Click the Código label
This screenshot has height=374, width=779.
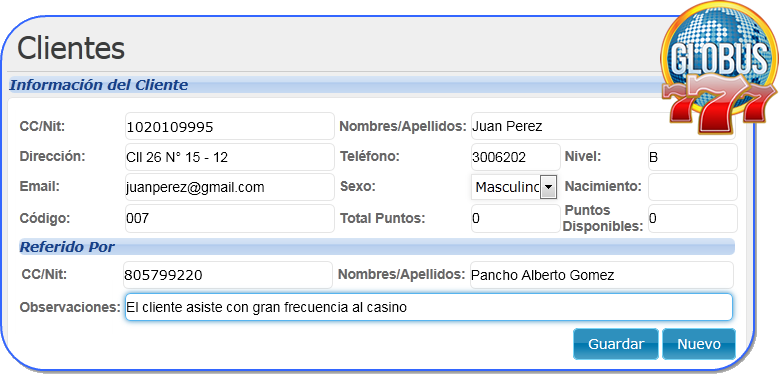(x=44, y=218)
